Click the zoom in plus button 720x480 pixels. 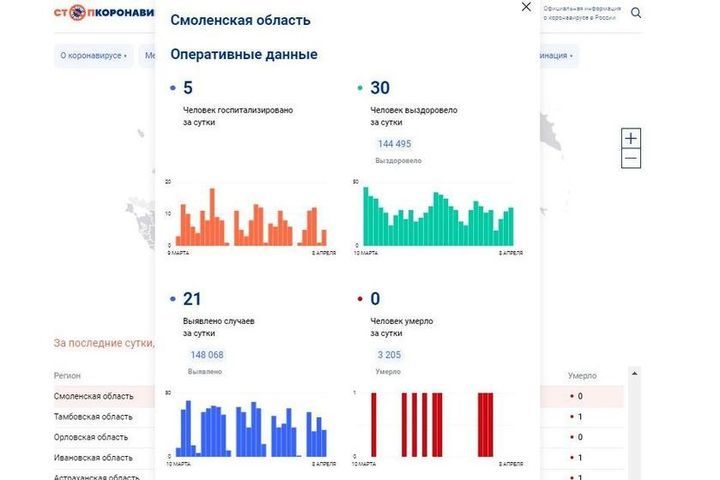[x=630, y=138]
